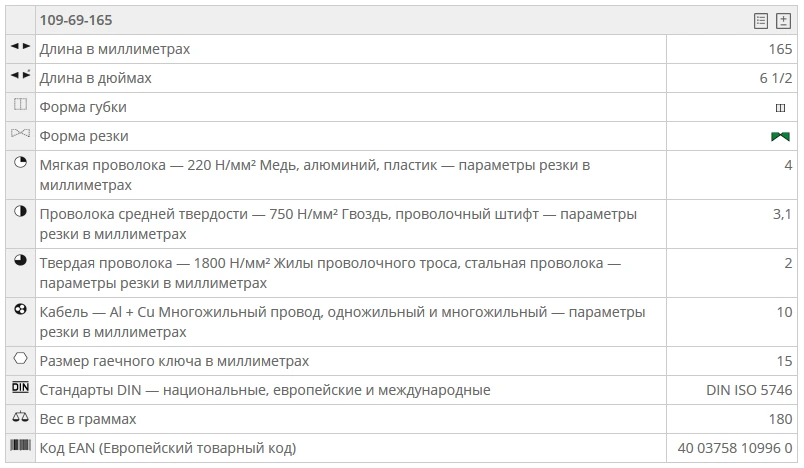Click the cable cross-section icon
The image size is (804, 468).
tap(20, 310)
